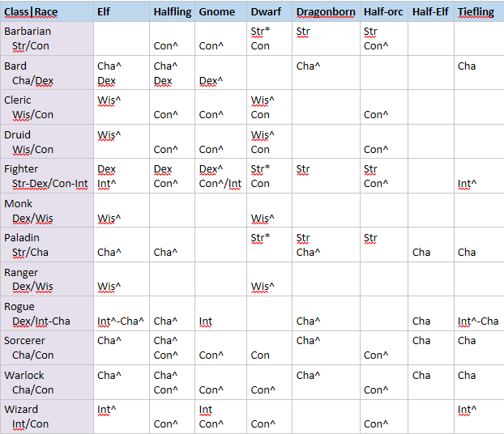This screenshot has height=434, width=504.
Task: Click Con^ in Cleric Half-orc cell
Action: pos(376,115)
